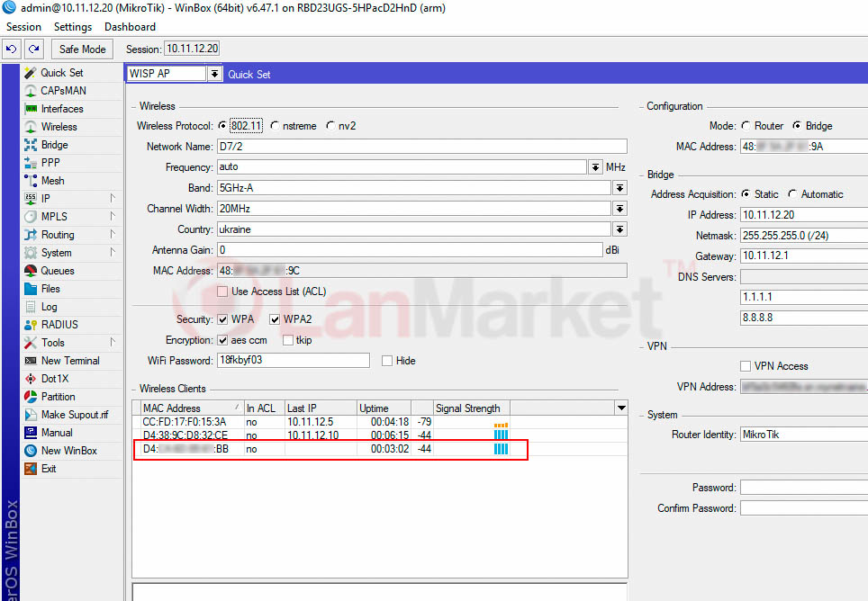Open CAPsMAN from the sidebar
Viewport: 868px width, 601px height.
[63, 91]
